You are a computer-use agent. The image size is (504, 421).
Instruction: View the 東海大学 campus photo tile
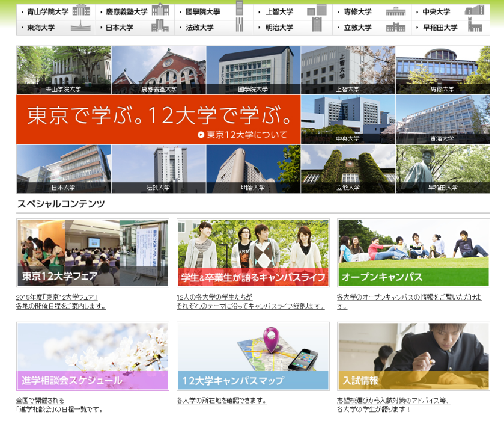(x=443, y=120)
